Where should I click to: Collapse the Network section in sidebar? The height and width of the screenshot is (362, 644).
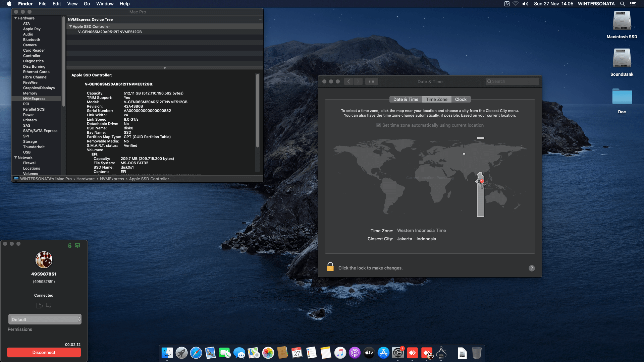click(x=15, y=158)
